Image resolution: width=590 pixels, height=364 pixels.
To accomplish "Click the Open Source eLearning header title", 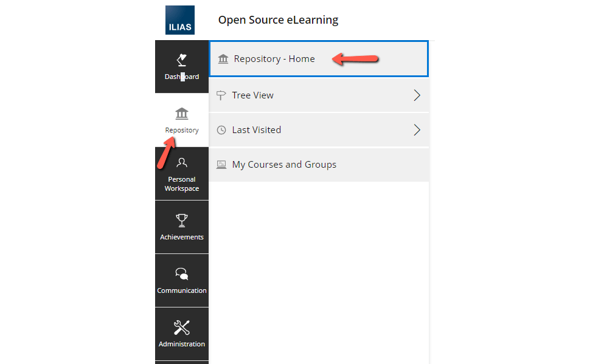I will click(x=278, y=20).
